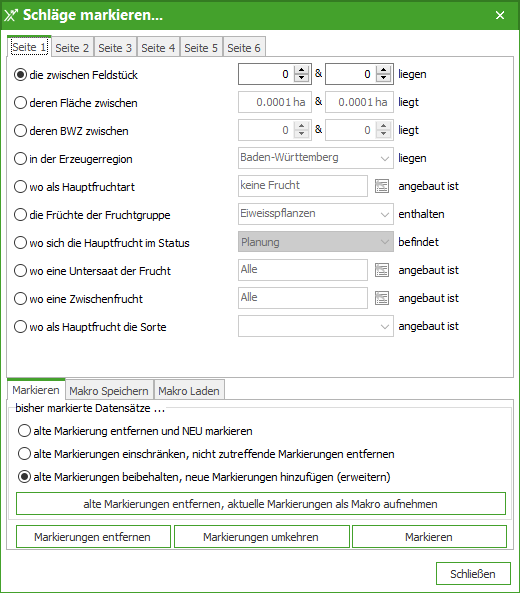The image size is (520, 593).
Task: Open the Makro Speichern tab
Action: pyautogui.click(x=109, y=391)
